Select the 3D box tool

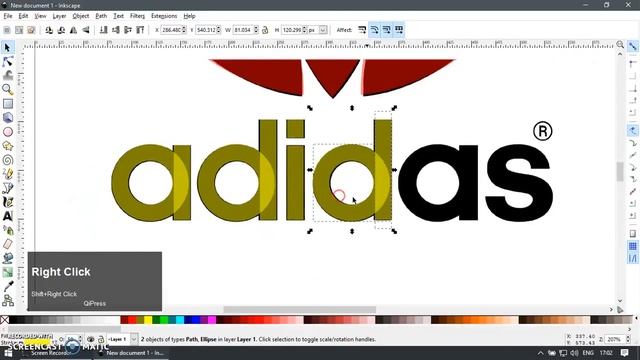[7, 118]
